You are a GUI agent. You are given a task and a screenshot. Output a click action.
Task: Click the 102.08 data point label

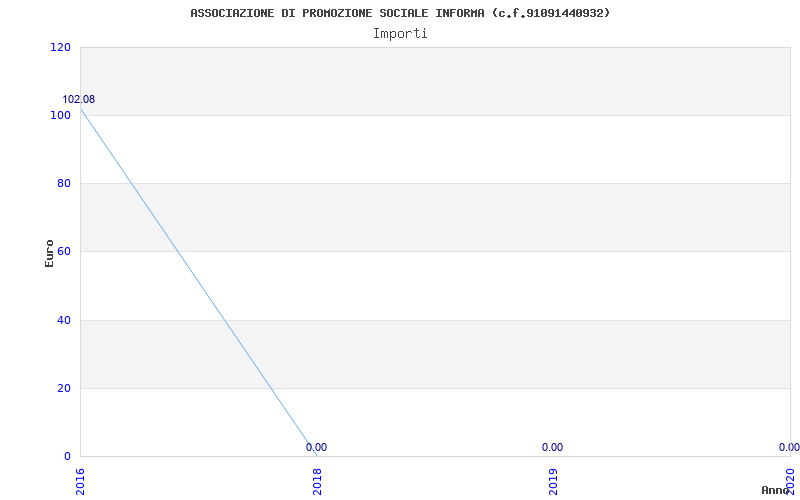coord(79,99)
